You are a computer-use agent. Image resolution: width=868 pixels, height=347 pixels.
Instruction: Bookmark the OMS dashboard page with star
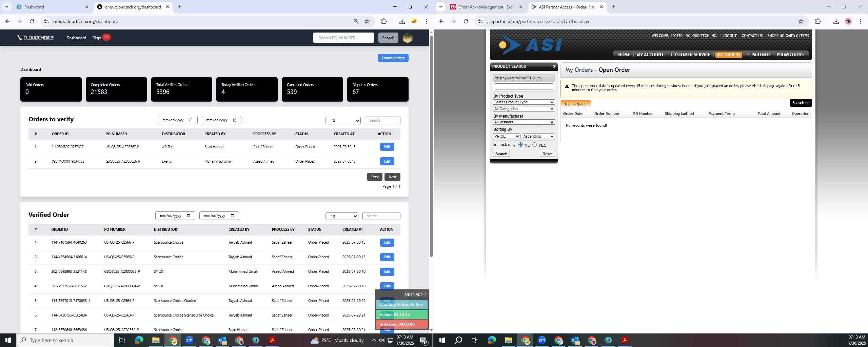pos(367,21)
